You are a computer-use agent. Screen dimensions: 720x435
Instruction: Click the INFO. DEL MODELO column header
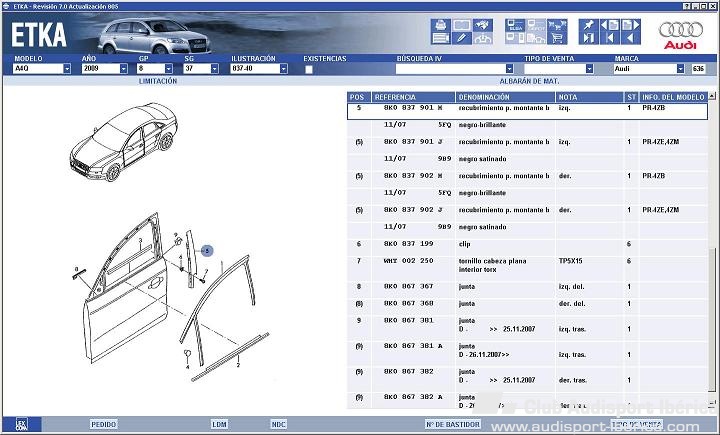673,97
